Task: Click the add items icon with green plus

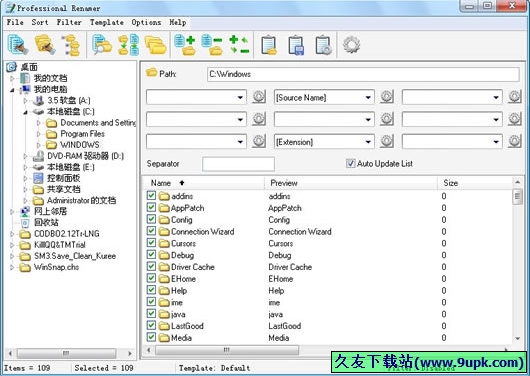Action: tap(185, 45)
